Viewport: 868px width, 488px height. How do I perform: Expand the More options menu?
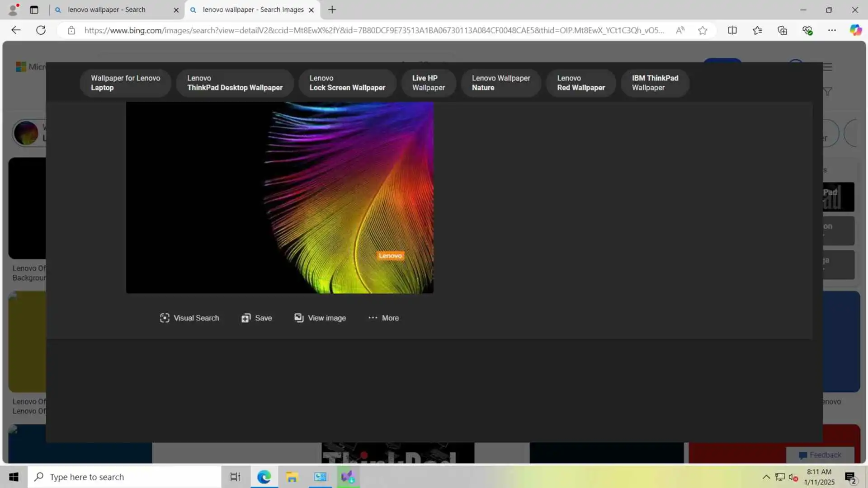[x=383, y=318]
